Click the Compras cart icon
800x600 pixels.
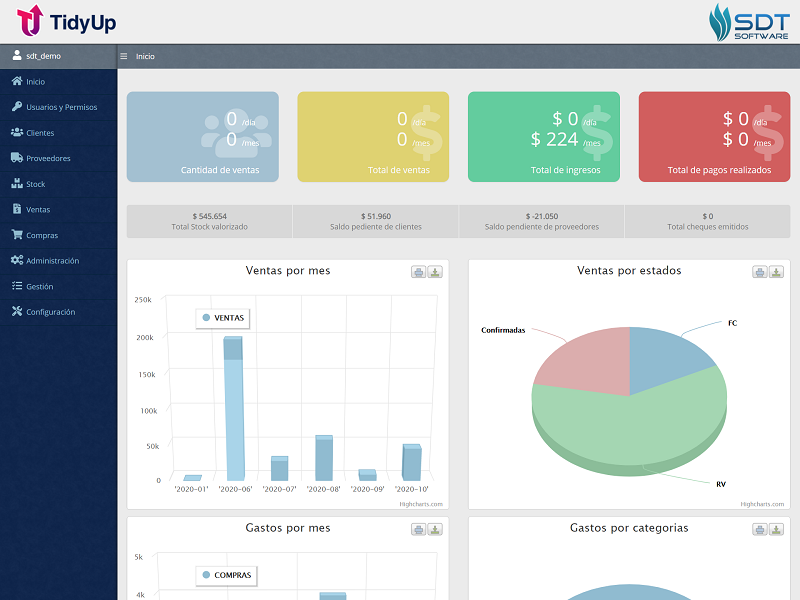click(x=17, y=235)
